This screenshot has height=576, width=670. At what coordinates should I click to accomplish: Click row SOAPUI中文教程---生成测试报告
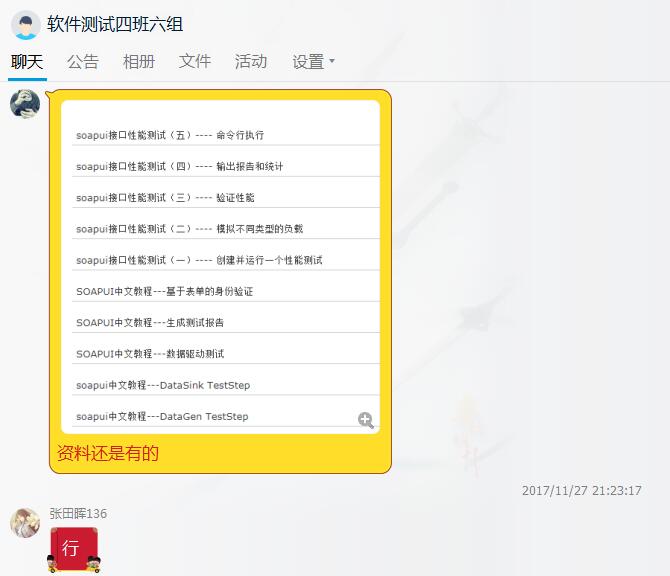coord(226,323)
